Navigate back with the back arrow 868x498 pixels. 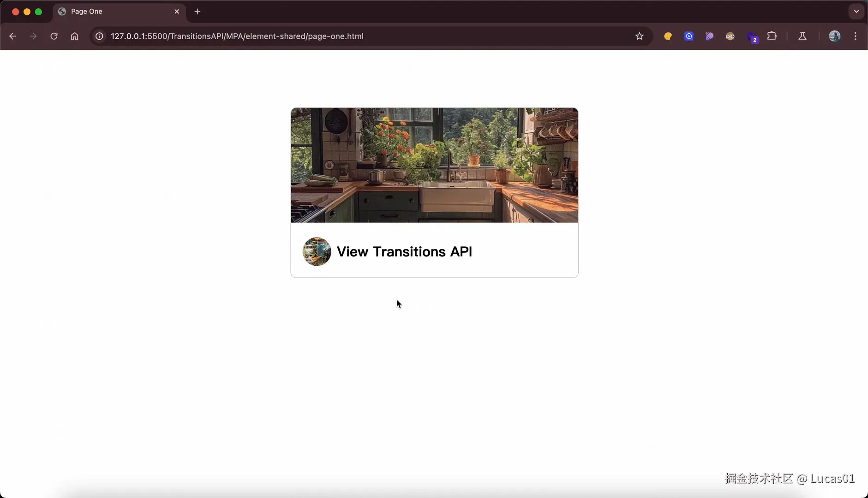point(12,36)
